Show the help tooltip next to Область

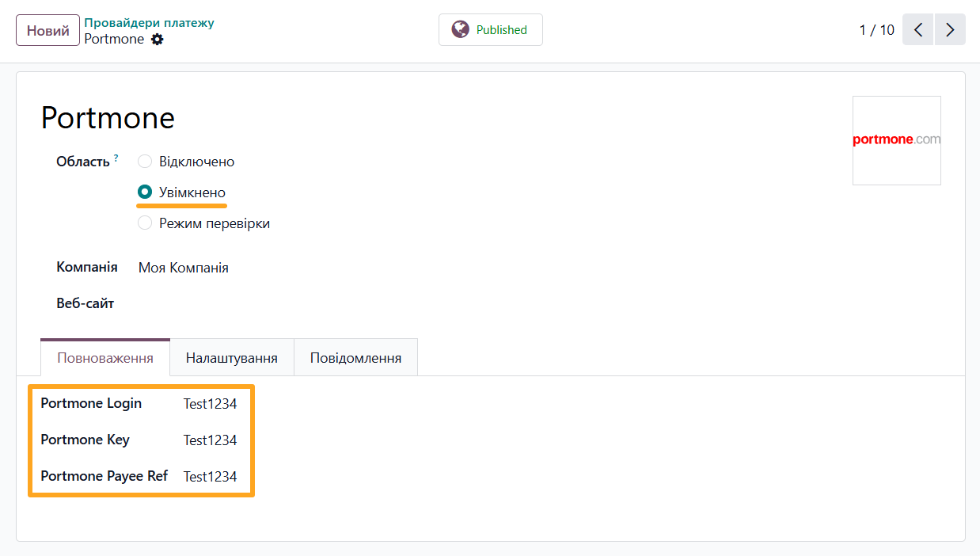coord(116,158)
